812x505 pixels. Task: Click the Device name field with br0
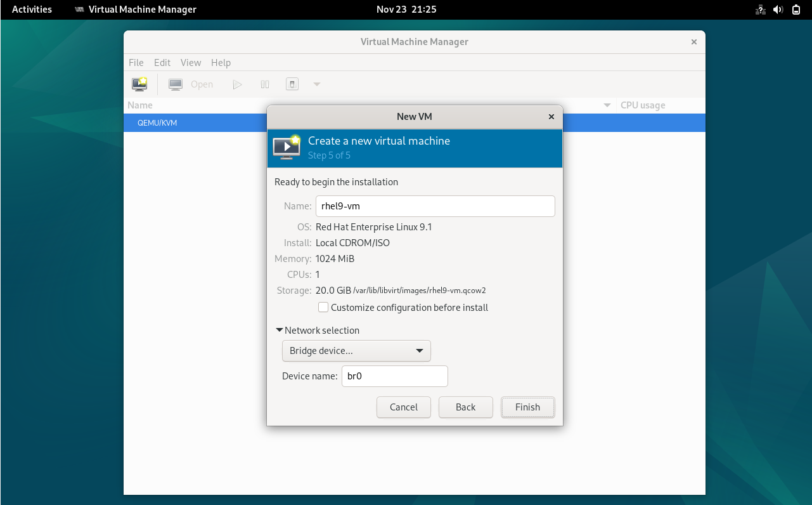[395, 376]
